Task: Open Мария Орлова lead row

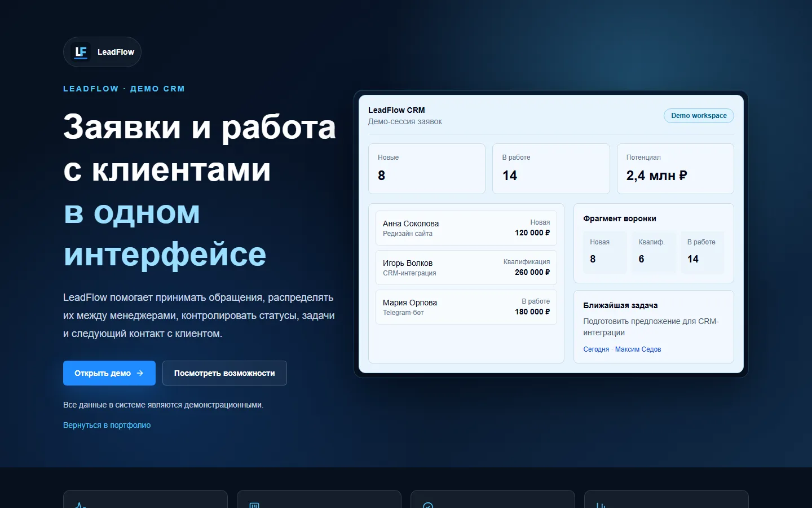Action: pos(466,307)
